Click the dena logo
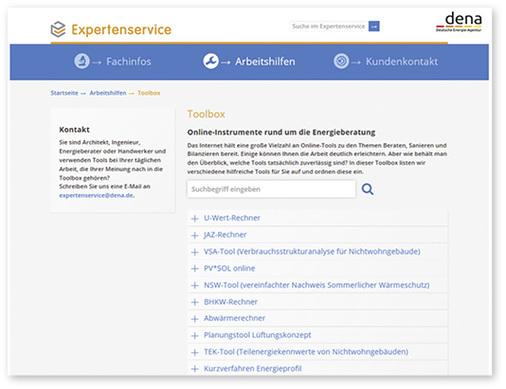Screen dimensions: 506x389 click(459, 22)
